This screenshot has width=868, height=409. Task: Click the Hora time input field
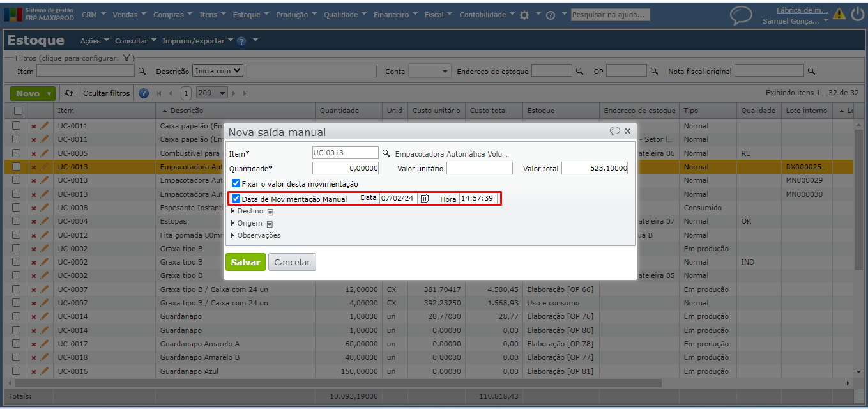(x=478, y=199)
